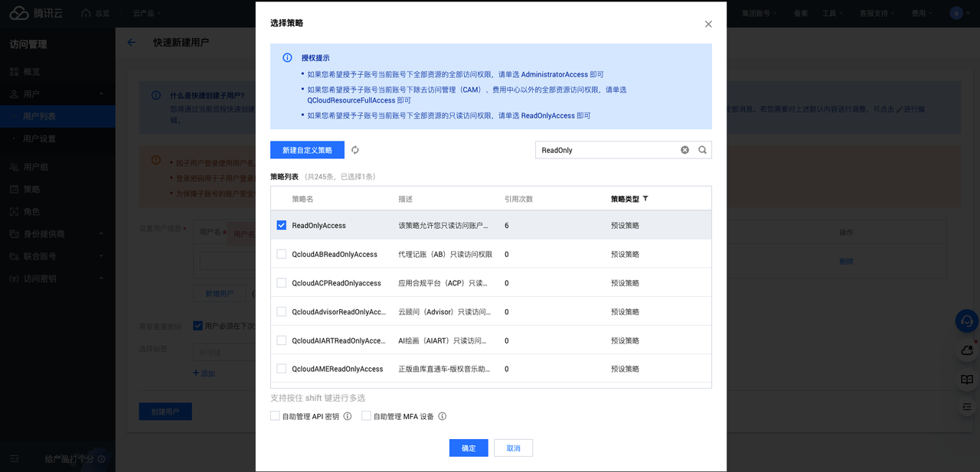The width and height of the screenshot is (980, 472).
Task: Click the QcloudABReadOnlyAccess policy name
Action: [335, 254]
